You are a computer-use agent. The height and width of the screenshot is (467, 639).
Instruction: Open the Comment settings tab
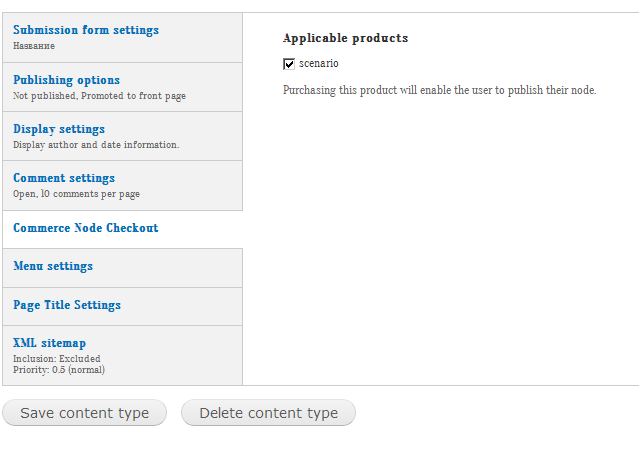coord(64,178)
